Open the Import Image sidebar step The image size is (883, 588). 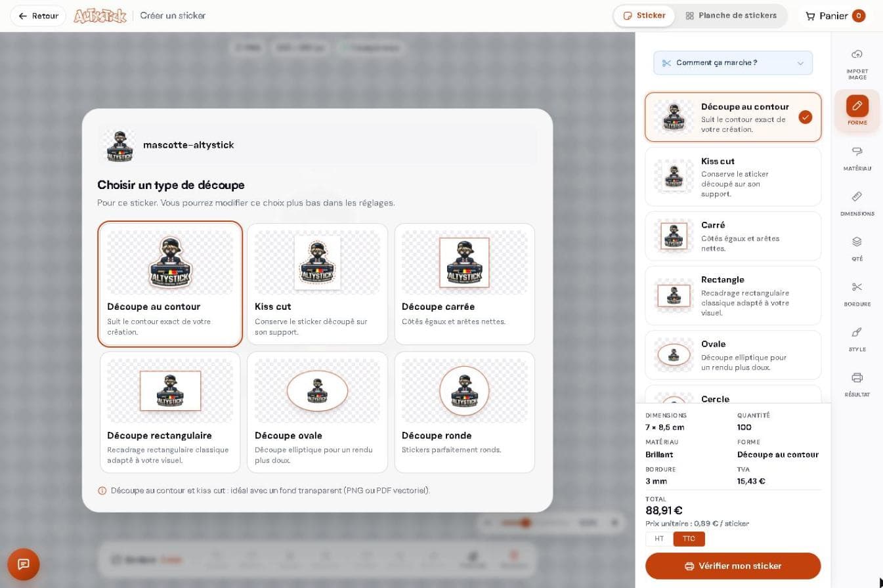[x=857, y=64]
